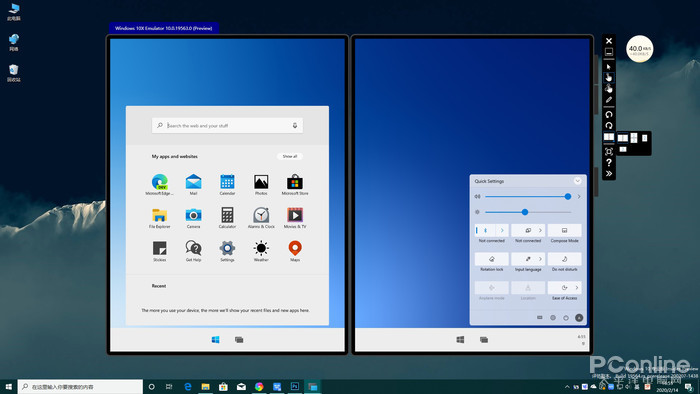Launch the Camera app
Image resolution: width=700 pixels, height=394 pixels.
pos(193,218)
